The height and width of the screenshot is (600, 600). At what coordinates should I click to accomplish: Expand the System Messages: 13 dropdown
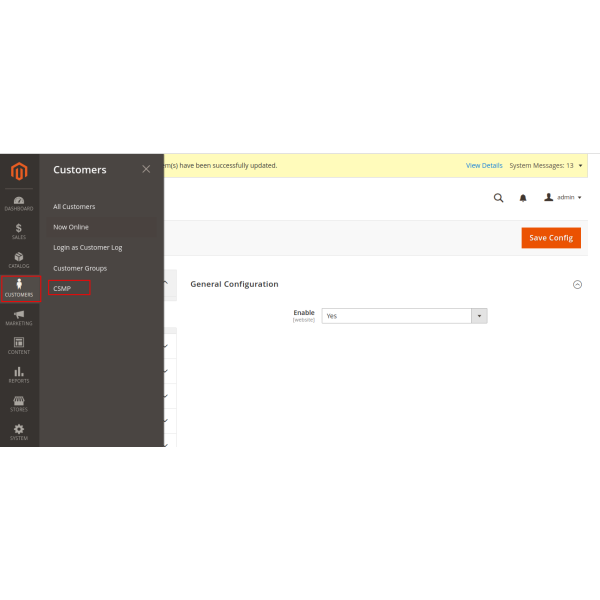546,165
